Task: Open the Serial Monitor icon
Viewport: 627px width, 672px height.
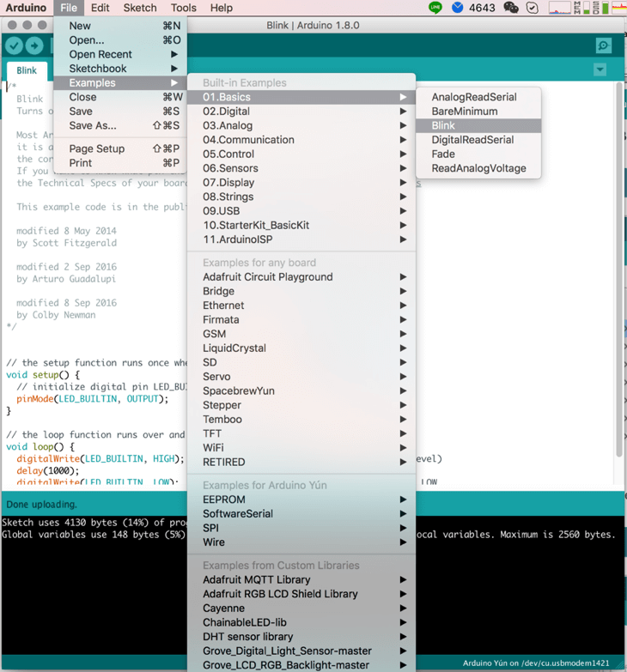Action: pyautogui.click(x=604, y=45)
